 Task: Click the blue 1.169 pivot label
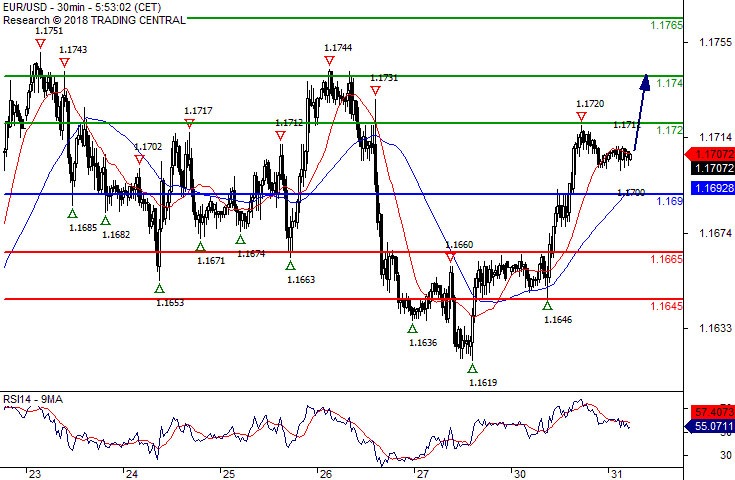(669, 201)
